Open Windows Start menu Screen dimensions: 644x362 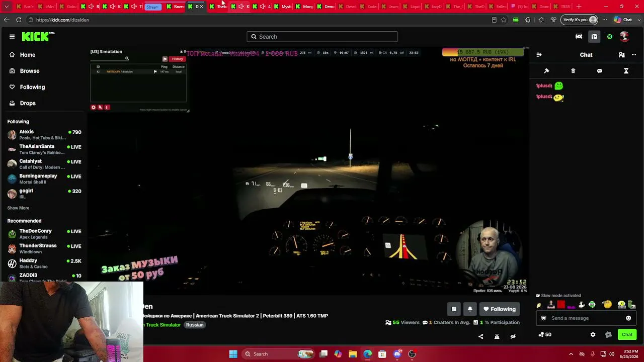[233, 354]
